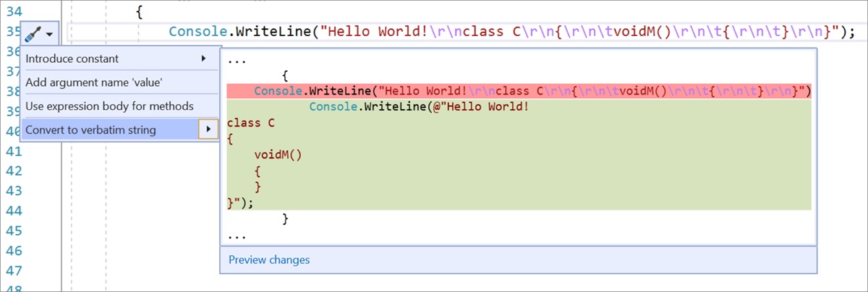Click the screwdriver Quick Actions icon
The image size is (868, 292).
pos(32,33)
